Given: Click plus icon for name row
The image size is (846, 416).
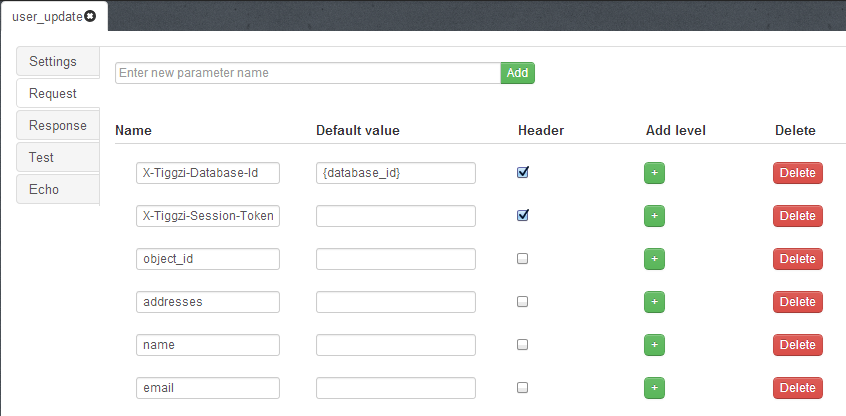Looking at the screenshot, I should (654, 345).
